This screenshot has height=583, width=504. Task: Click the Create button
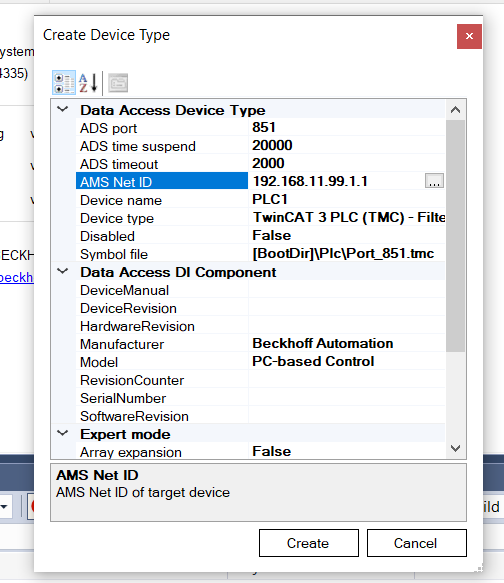[308, 543]
